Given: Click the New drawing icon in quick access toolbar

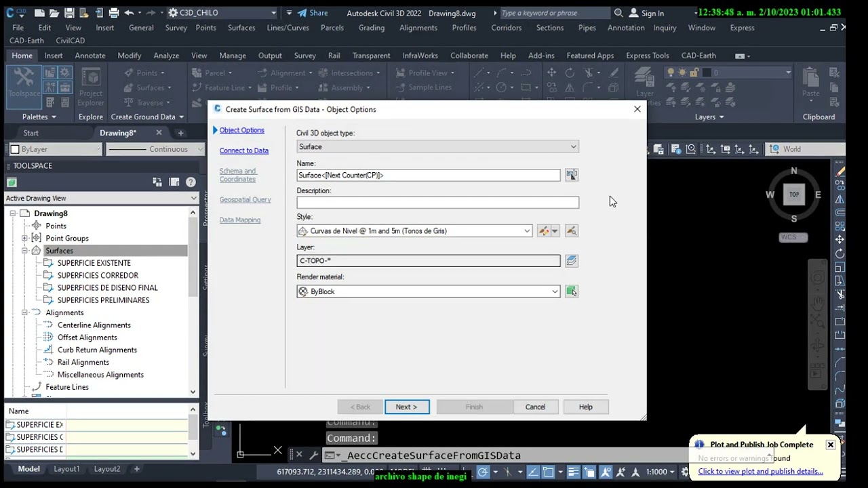Looking at the screenshot, I should [x=39, y=13].
